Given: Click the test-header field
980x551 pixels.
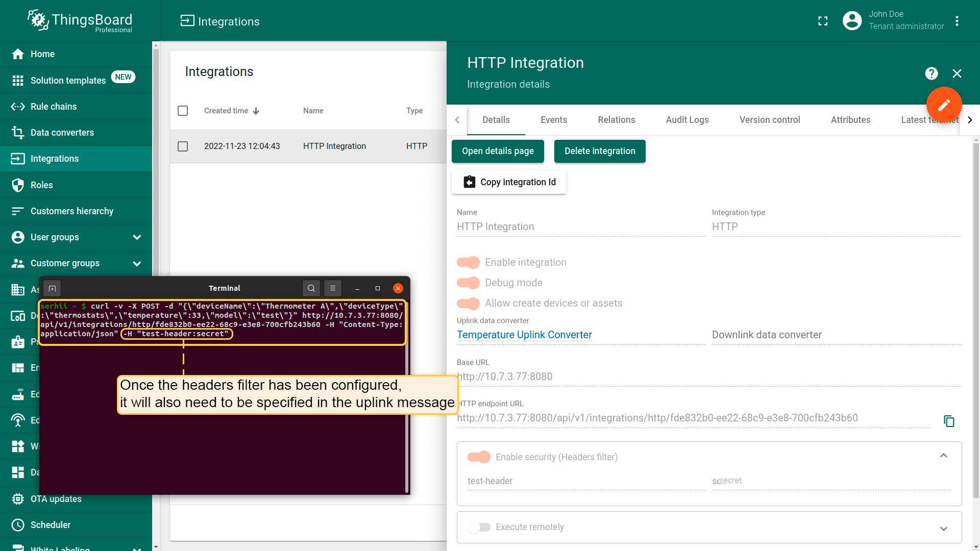Looking at the screenshot, I should (x=586, y=481).
